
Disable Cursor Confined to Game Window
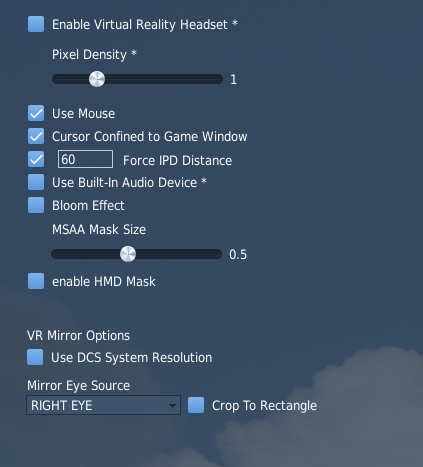click(36, 136)
